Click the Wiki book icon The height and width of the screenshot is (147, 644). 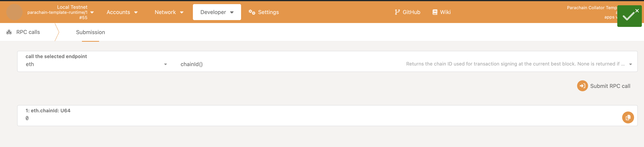point(435,12)
